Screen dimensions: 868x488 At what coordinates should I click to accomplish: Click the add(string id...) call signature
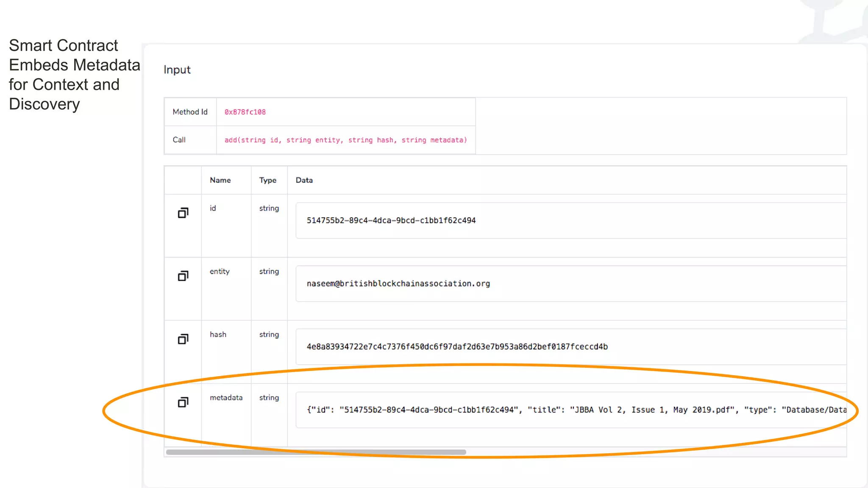[345, 140]
